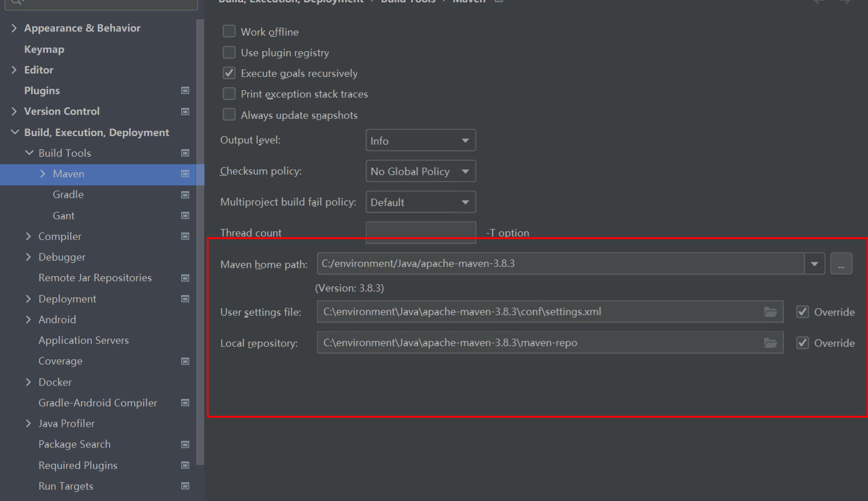Open Run Targets page
This screenshot has width=868, height=501.
click(x=66, y=486)
